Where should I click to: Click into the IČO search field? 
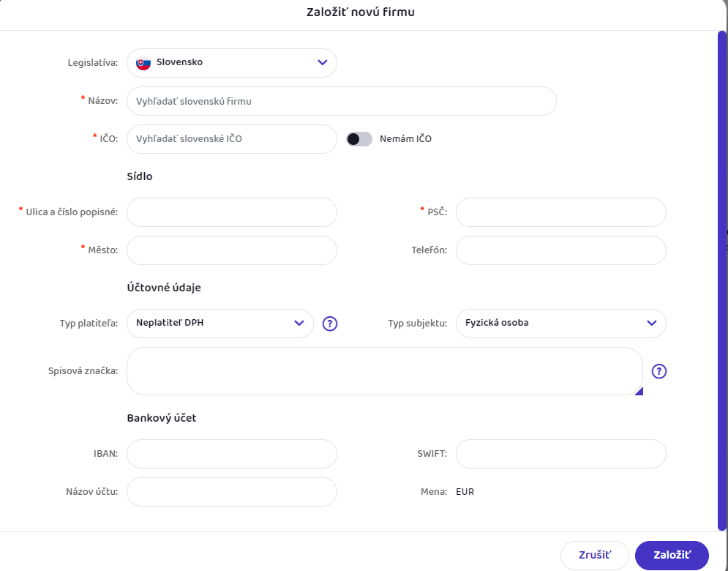[231, 139]
